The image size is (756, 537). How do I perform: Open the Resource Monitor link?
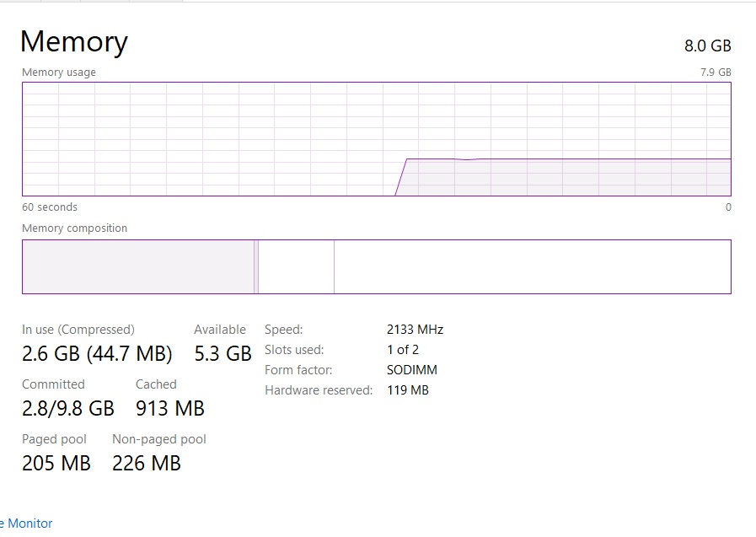(x=26, y=523)
